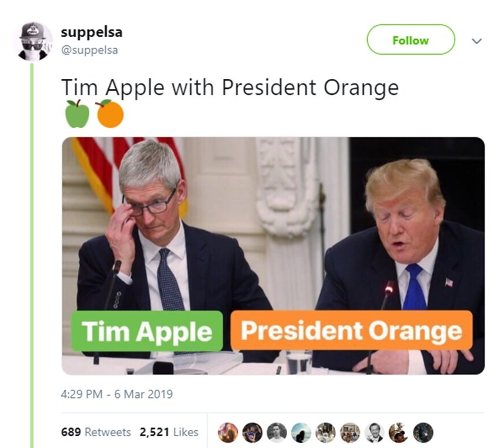Screen dimensions: 500x448
Task: Open the black-and-white liker avatar with bow tie
Action: (374, 432)
